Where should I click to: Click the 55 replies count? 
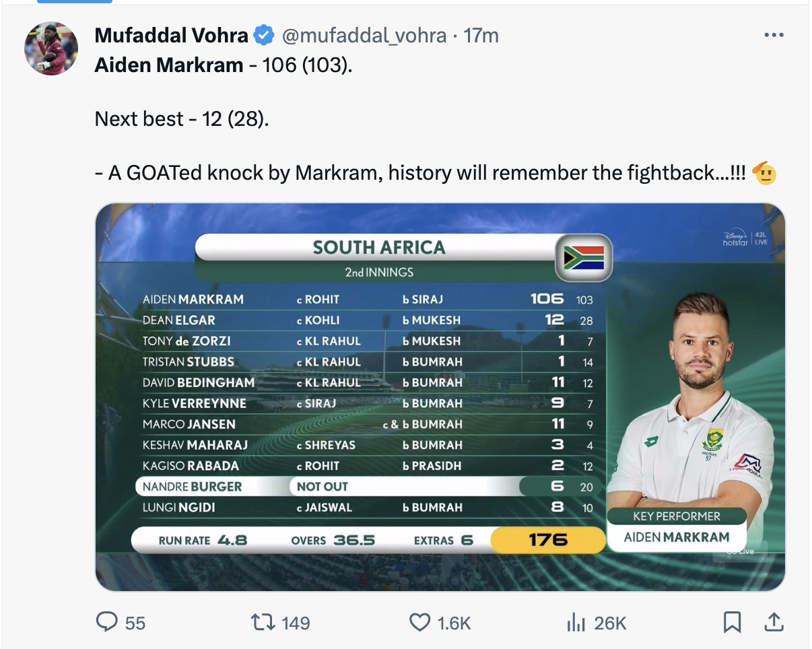click(x=135, y=623)
